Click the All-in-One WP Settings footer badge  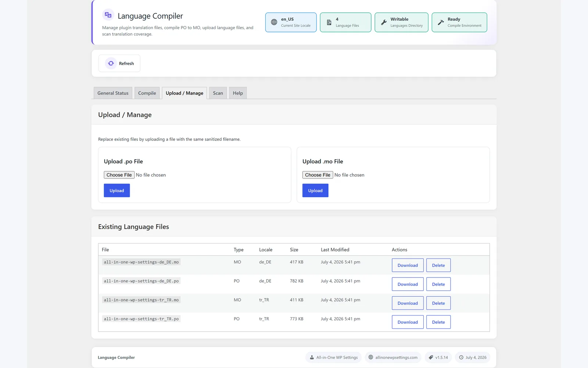point(334,357)
